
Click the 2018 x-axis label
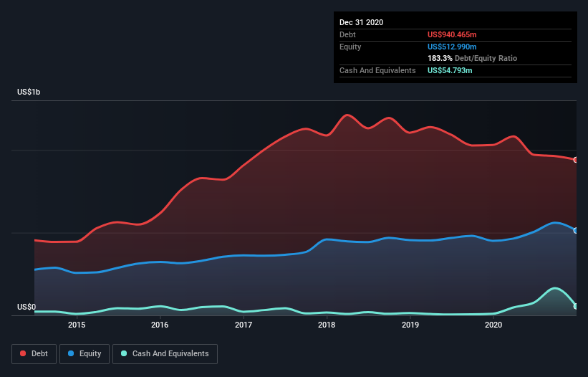point(327,325)
